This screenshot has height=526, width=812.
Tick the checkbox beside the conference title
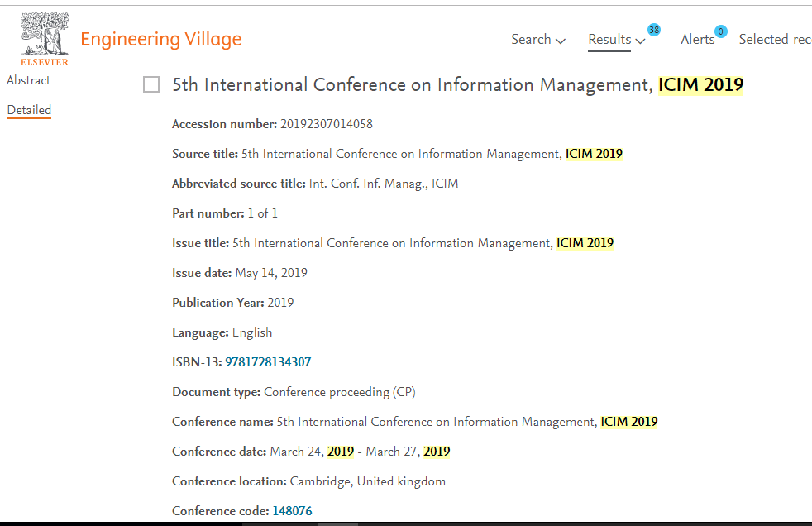151,84
